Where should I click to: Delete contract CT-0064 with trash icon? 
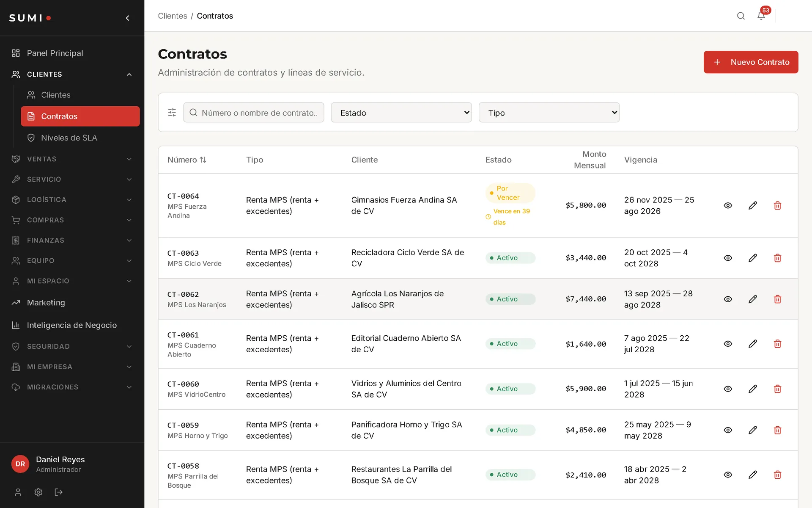coord(777,206)
